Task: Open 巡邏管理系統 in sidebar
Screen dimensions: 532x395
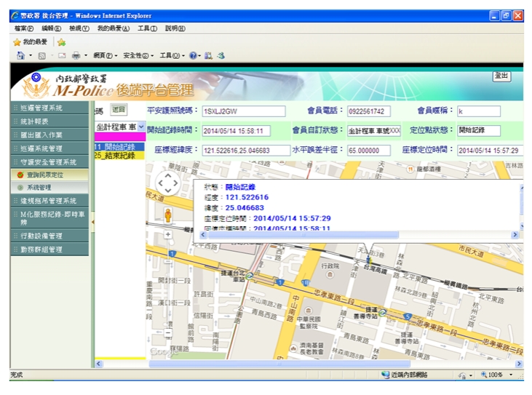Action: coord(49,108)
